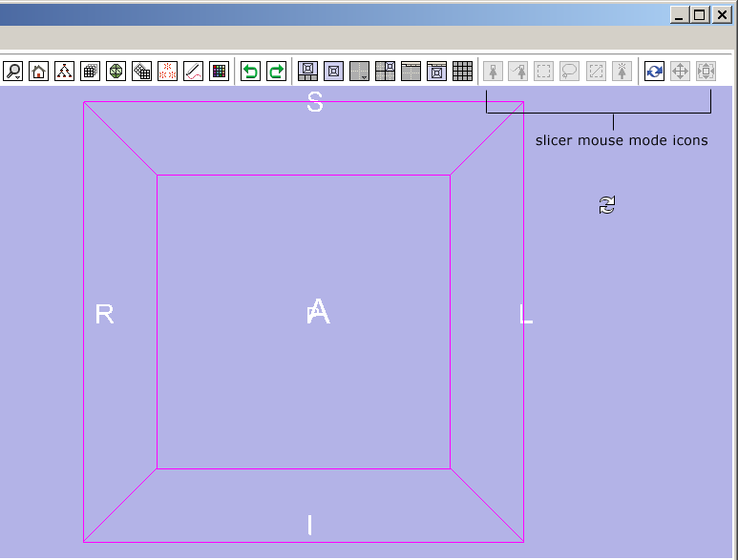Viewport: 738px width, 560px height.
Task: Click the green Redo arrow
Action: click(276, 71)
